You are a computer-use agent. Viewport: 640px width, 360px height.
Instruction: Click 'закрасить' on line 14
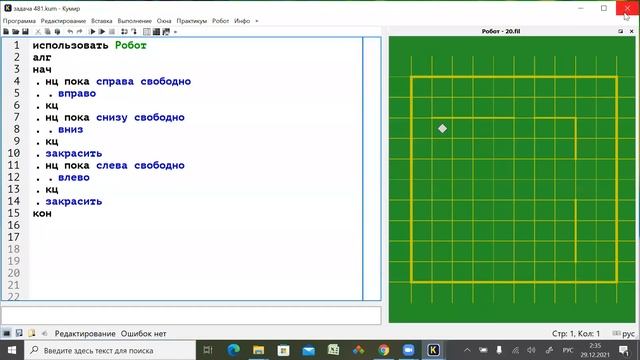point(74,202)
